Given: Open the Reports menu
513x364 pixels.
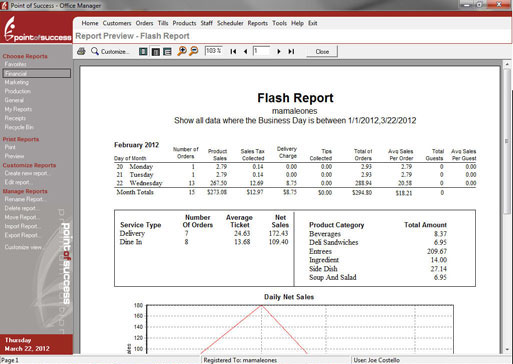Looking at the screenshot, I should pos(258,23).
